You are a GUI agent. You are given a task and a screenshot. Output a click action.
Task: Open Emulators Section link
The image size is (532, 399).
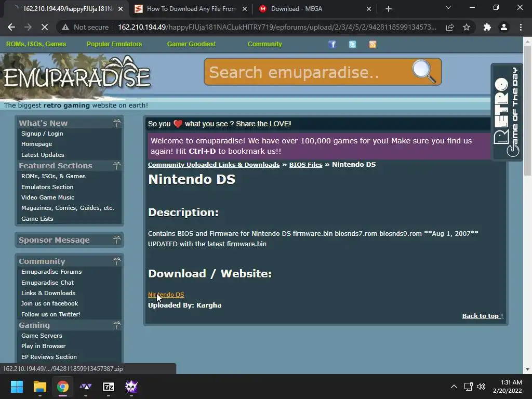(x=47, y=187)
